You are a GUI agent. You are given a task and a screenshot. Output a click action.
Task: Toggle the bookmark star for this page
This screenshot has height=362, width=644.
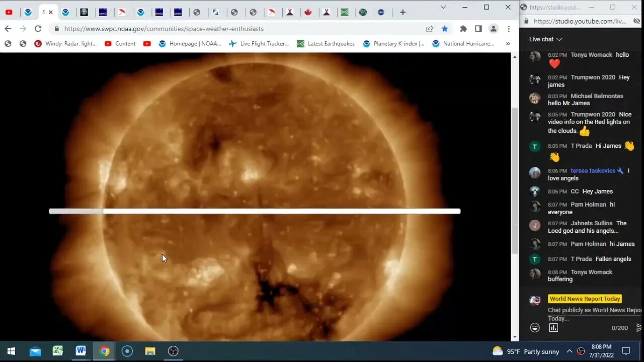point(445,29)
